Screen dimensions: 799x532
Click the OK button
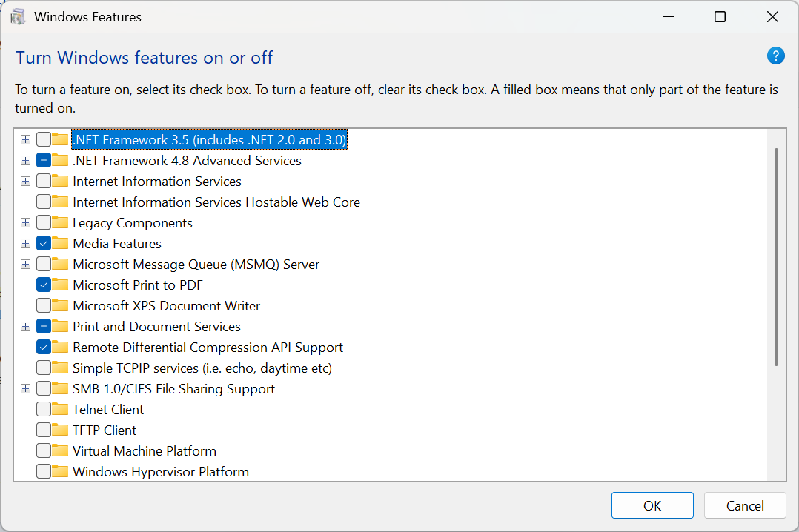(x=652, y=505)
